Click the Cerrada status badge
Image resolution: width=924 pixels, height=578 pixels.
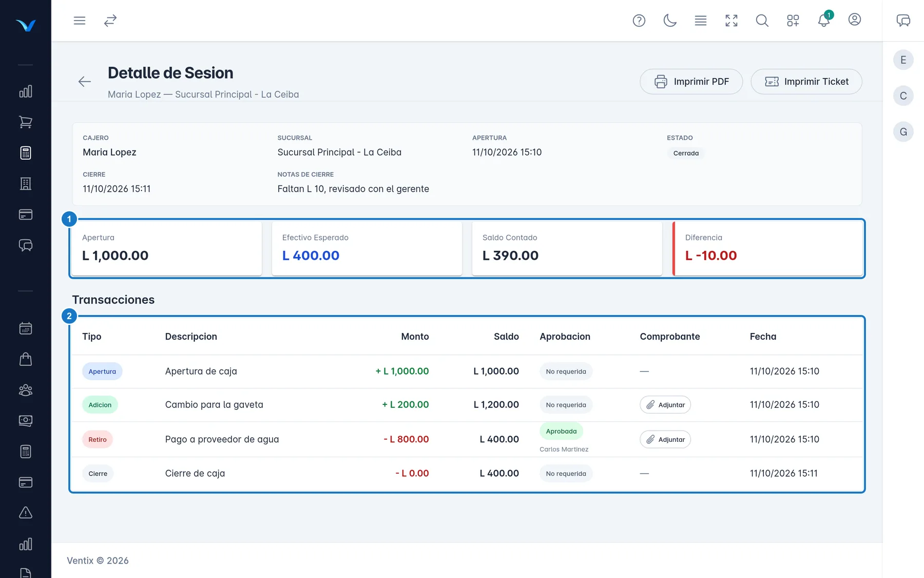pos(686,153)
